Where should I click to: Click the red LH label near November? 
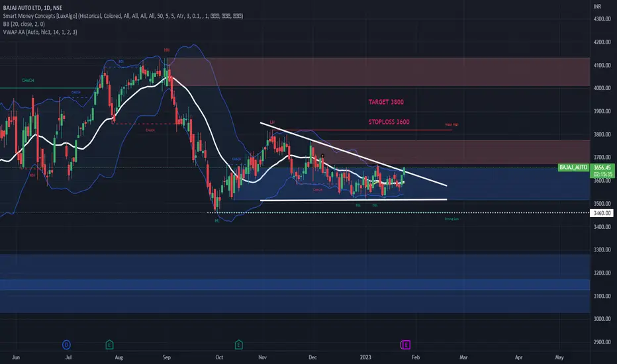pyautogui.click(x=272, y=122)
